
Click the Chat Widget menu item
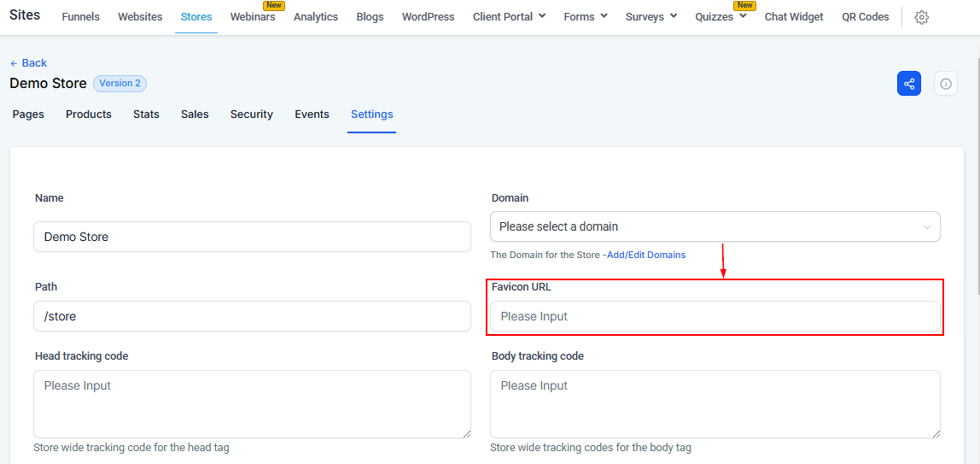[794, 17]
